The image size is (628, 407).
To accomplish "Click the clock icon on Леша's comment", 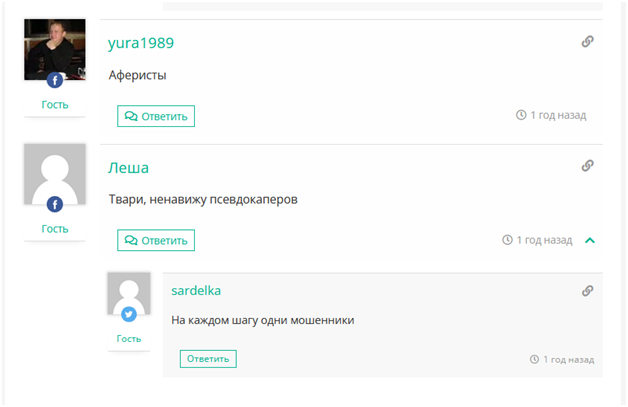I will (508, 240).
